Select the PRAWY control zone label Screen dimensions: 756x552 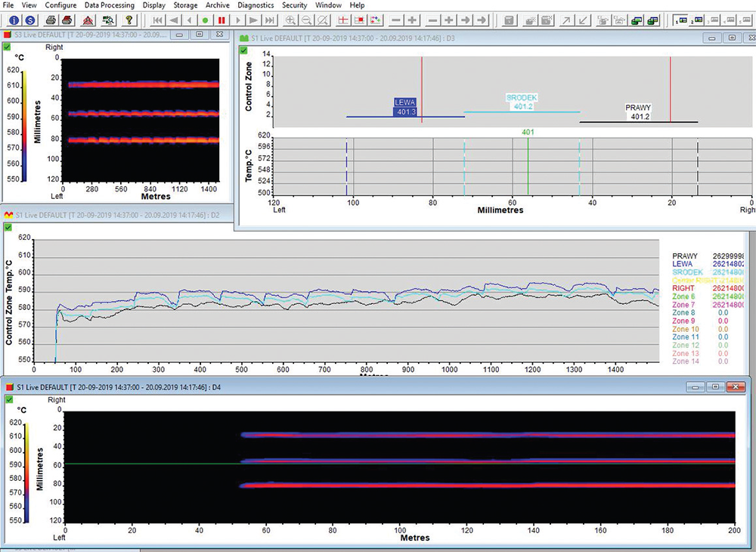(638, 107)
